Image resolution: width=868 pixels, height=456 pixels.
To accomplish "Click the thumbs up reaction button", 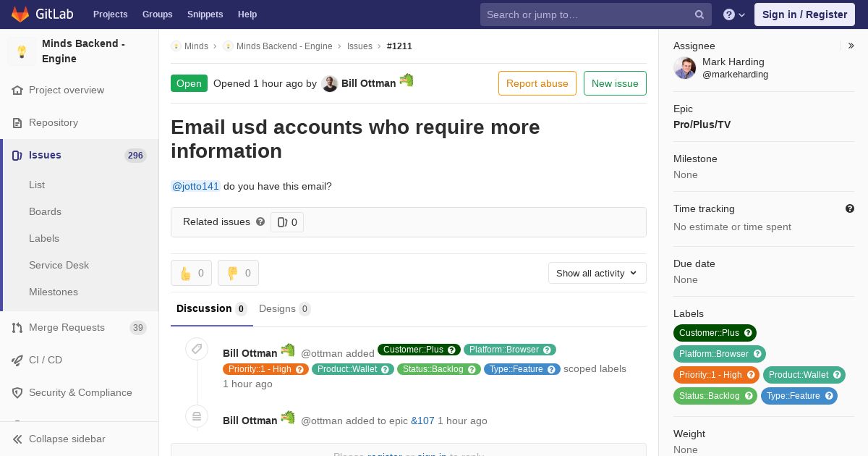I will 192,273.
